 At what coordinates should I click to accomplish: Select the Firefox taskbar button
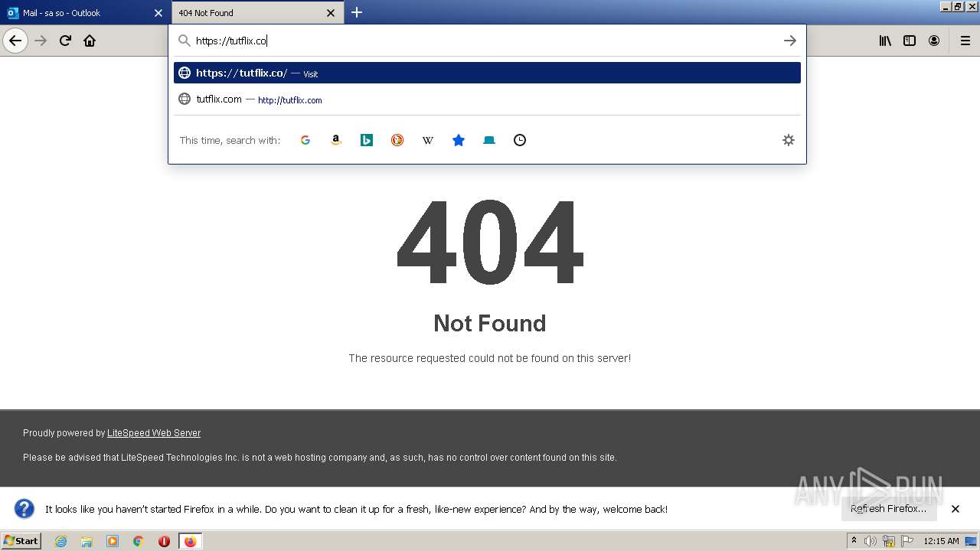[190, 541]
